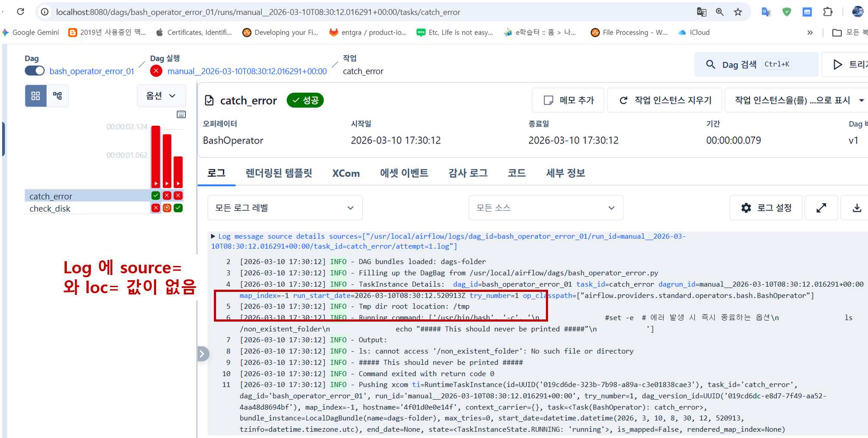The image size is (868, 438).
Task: Reload the page with the refresh icon
Action: 20,12
